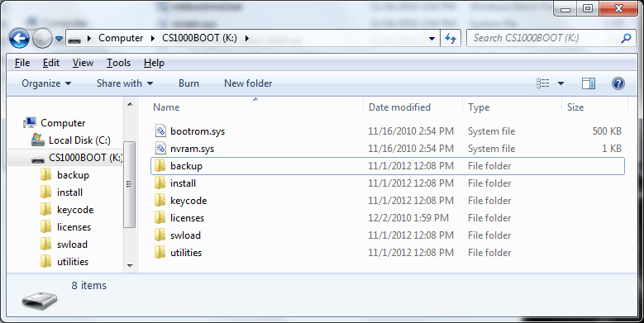Screen dimensions: 644x323
Task: Open the File menu
Action: coord(22,63)
